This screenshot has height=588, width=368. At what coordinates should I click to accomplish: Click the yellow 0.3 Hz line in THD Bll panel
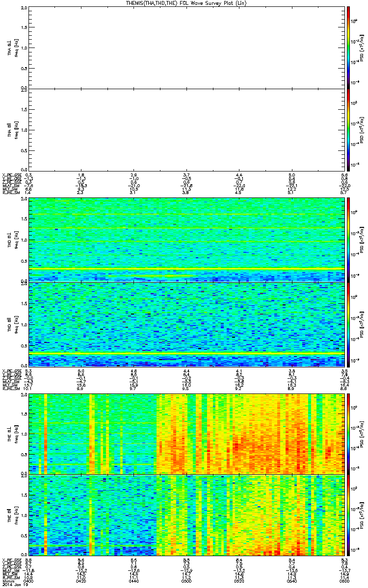click(186, 353)
